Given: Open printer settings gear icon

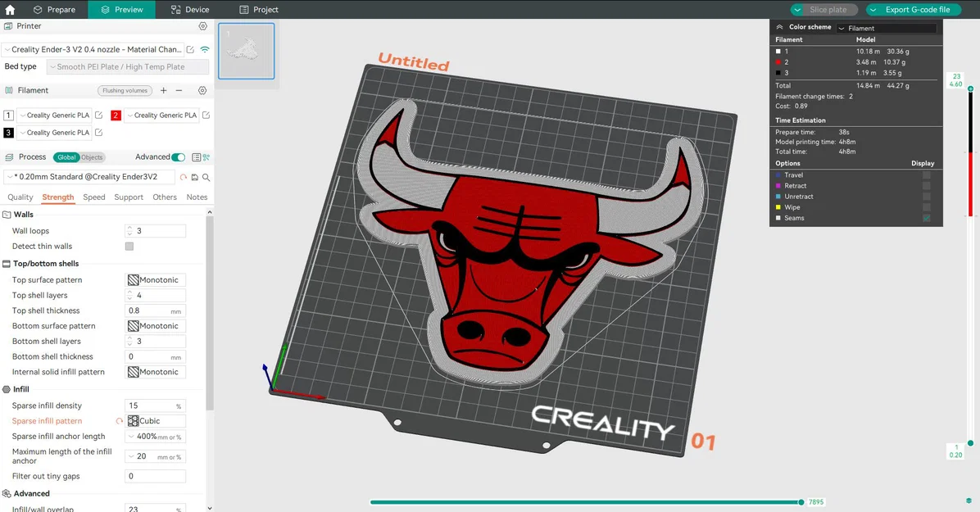Looking at the screenshot, I should point(202,26).
